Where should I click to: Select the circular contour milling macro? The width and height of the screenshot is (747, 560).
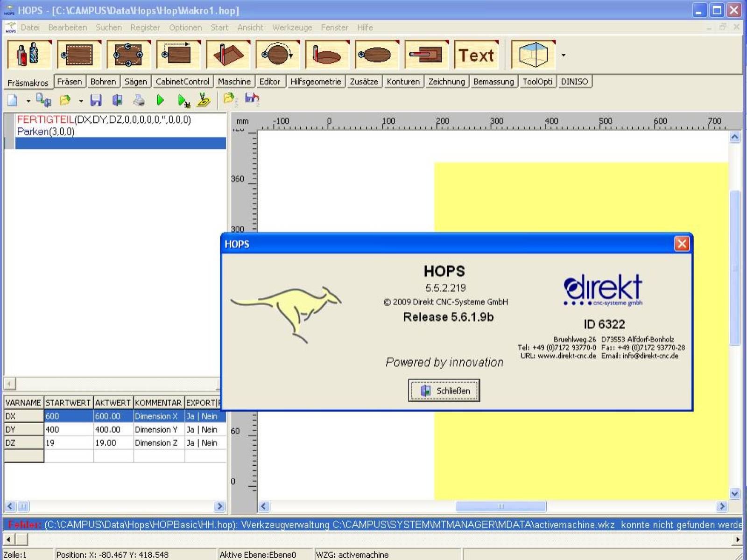(277, 55)
